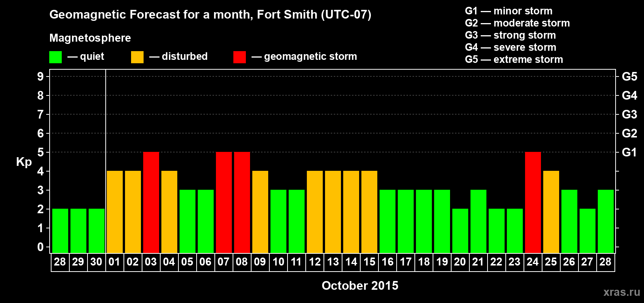Viewport: 644px width, 303px height.
Task: Click the date label 29 on the axis
Action: [78, 262]
